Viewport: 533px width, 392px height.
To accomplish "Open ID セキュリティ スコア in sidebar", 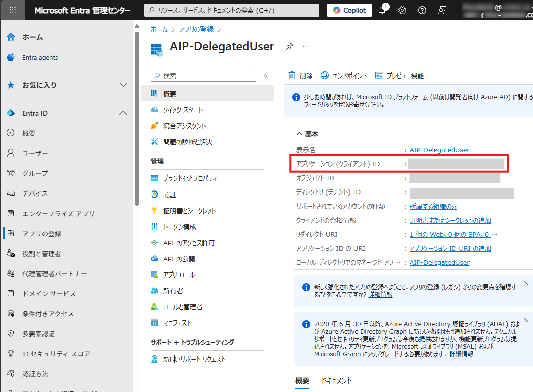I will (56, 353).
